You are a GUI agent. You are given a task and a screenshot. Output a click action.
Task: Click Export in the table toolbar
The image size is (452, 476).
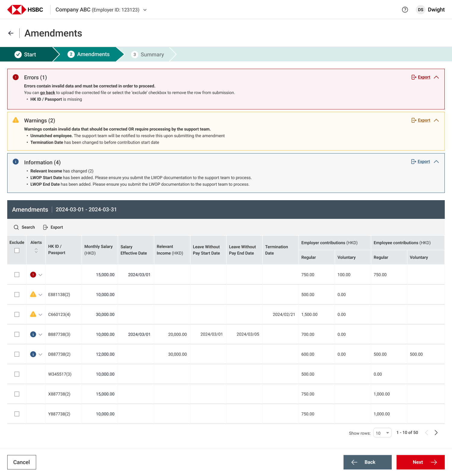coord(53,227)
